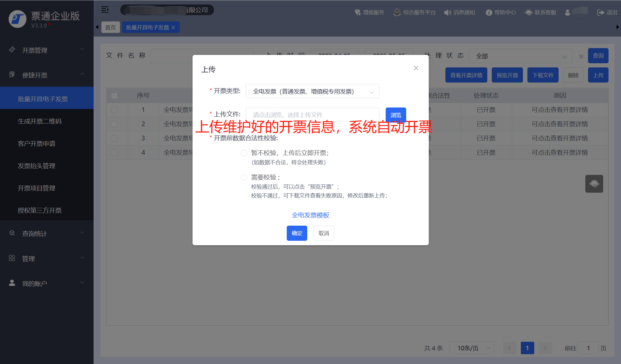
Task: Select 暂不校验 radio option
Action: [244, 153]
